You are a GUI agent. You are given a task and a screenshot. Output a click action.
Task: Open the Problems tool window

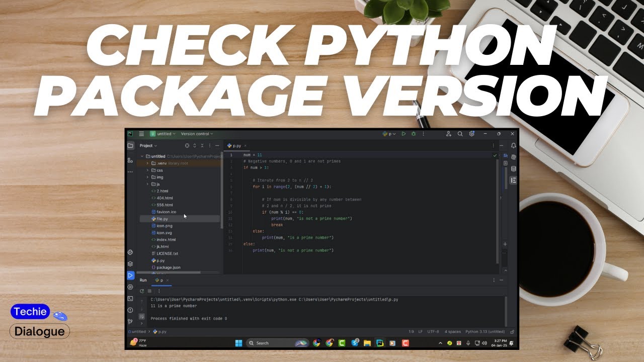(x=130, y=310)
